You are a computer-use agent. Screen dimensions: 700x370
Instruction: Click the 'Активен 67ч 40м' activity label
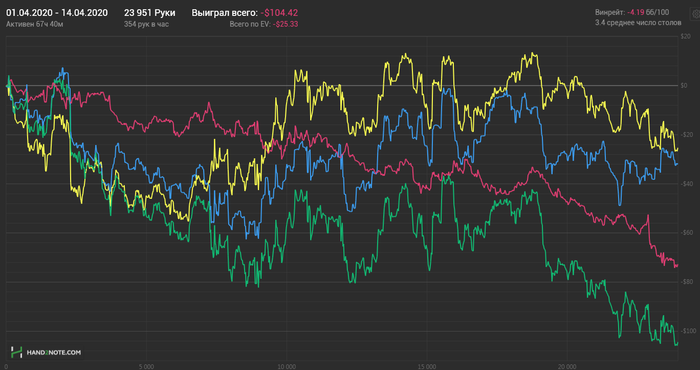(x=35, y=24)
